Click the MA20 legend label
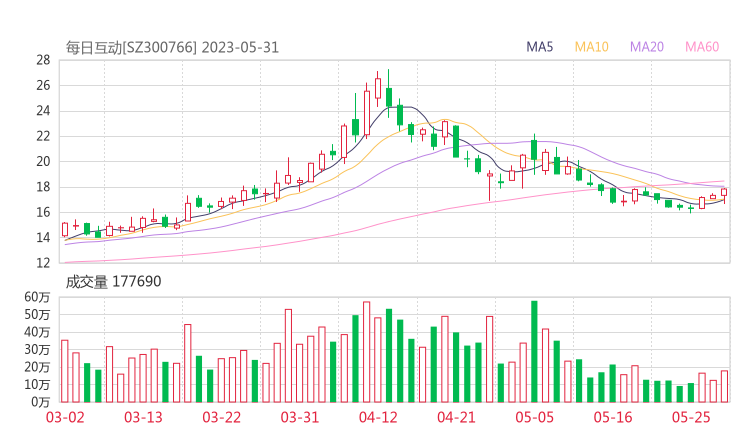The height and width of the screenshot is (440, 740). click(x=647, y=47)
